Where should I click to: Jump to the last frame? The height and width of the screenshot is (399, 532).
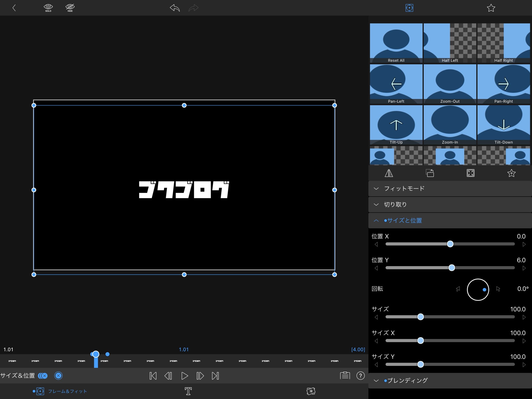(x=216, y=376)
